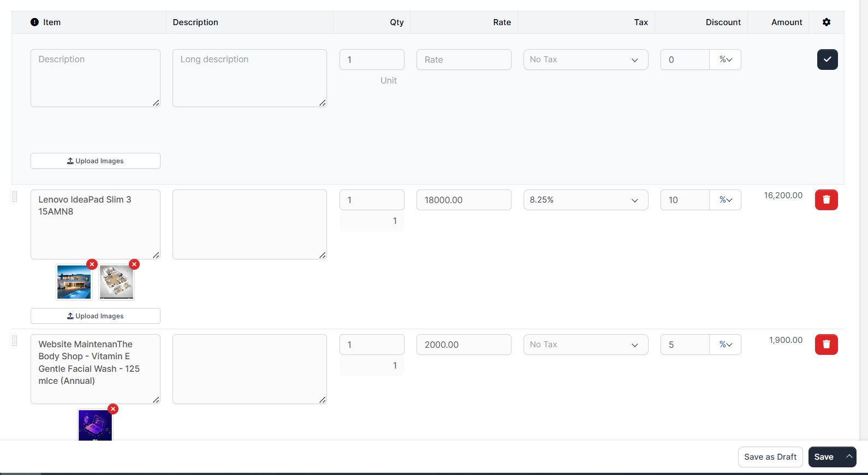Viewport: 868px width, 475px height.
Task: Click the Amount column header
Action: (x=787, y=22)
